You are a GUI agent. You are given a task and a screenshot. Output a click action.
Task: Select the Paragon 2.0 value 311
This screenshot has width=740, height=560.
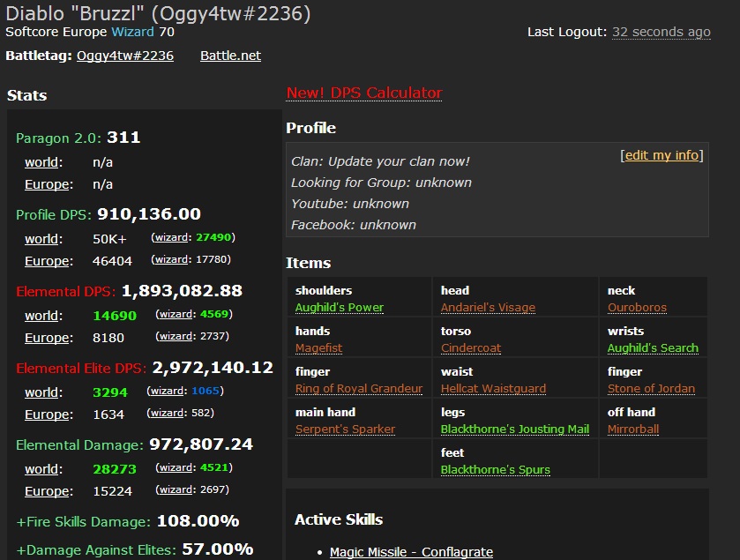(x=123, y=138)
